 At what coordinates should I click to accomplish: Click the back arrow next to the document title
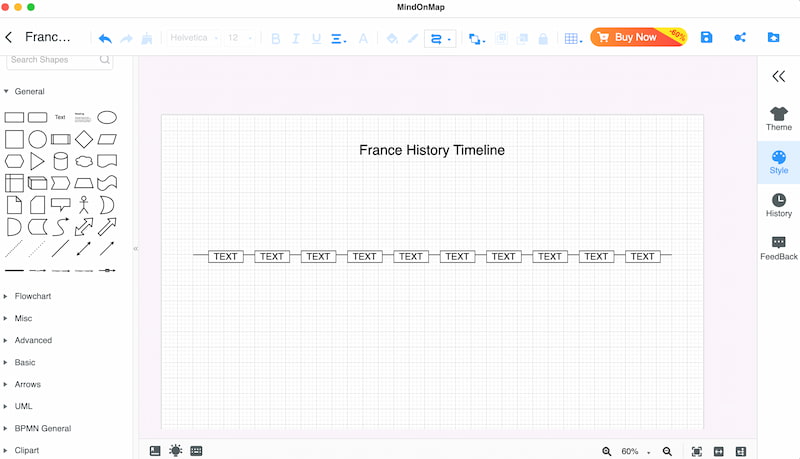click(9, 37)
